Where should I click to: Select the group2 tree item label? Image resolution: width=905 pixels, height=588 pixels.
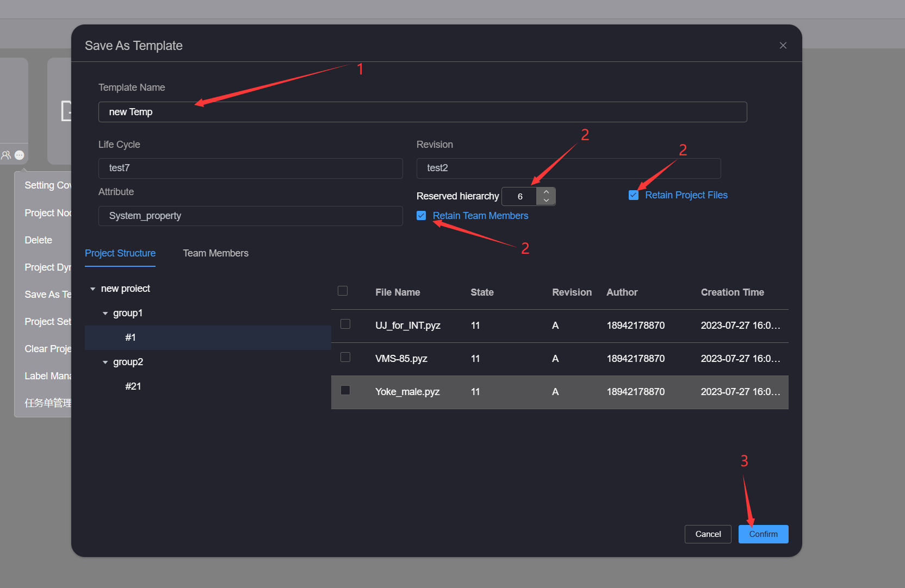(128, 362)
